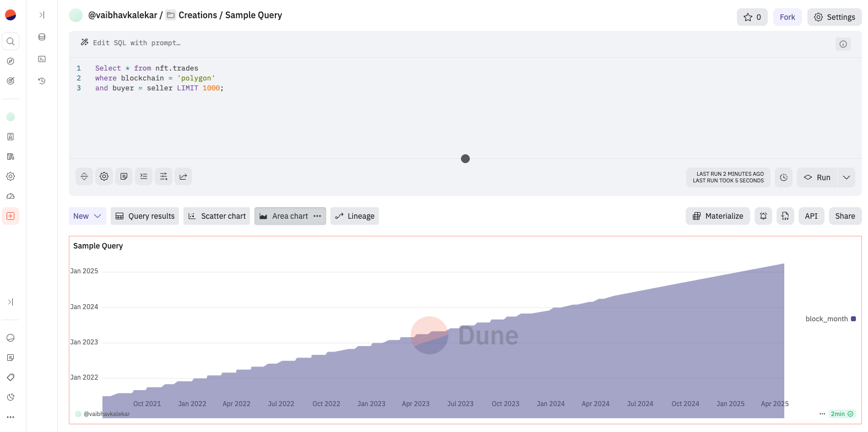Viewport: 868px width, 432px height.
Task: Open the compass discover icon
Action: coord(10,61)
